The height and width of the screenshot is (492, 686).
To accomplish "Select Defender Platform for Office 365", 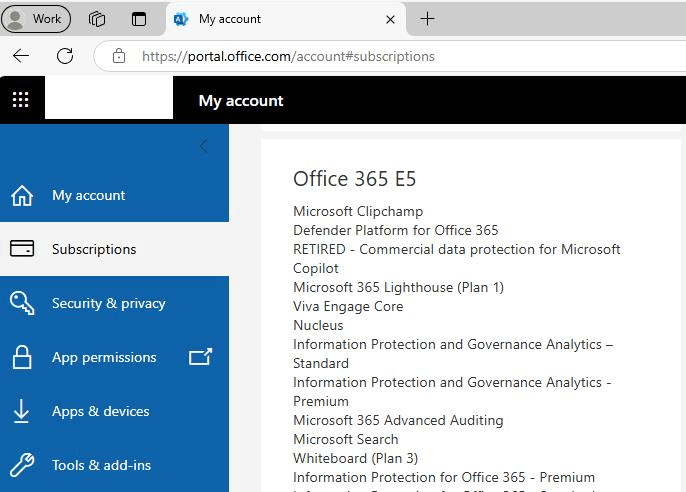I will click(x=396, y=230).
